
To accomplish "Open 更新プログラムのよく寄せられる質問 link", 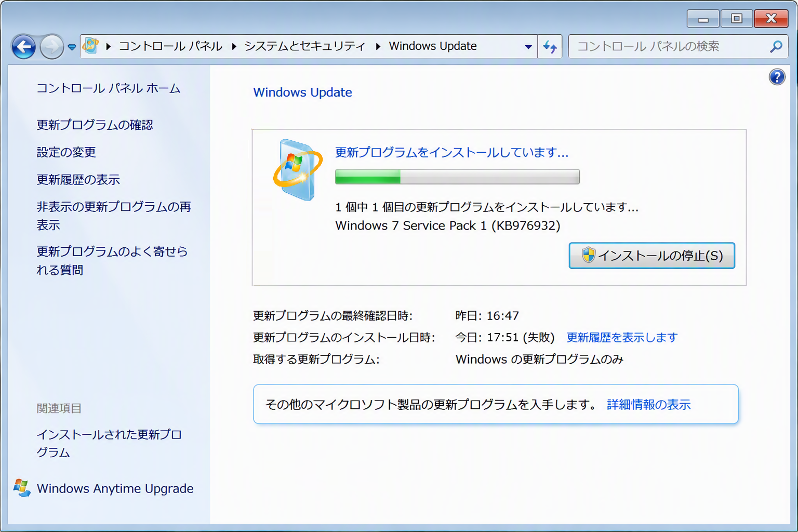I will pyautogui.click(x=112, y=261).
